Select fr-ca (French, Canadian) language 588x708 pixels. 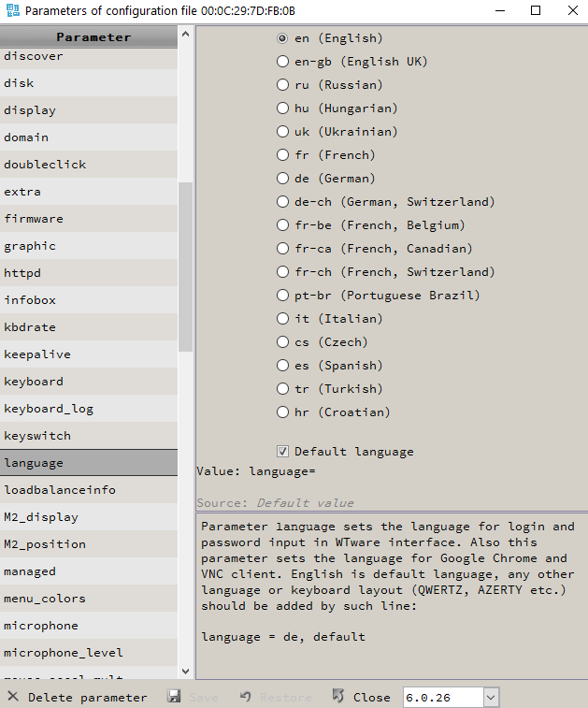[283, 249]
